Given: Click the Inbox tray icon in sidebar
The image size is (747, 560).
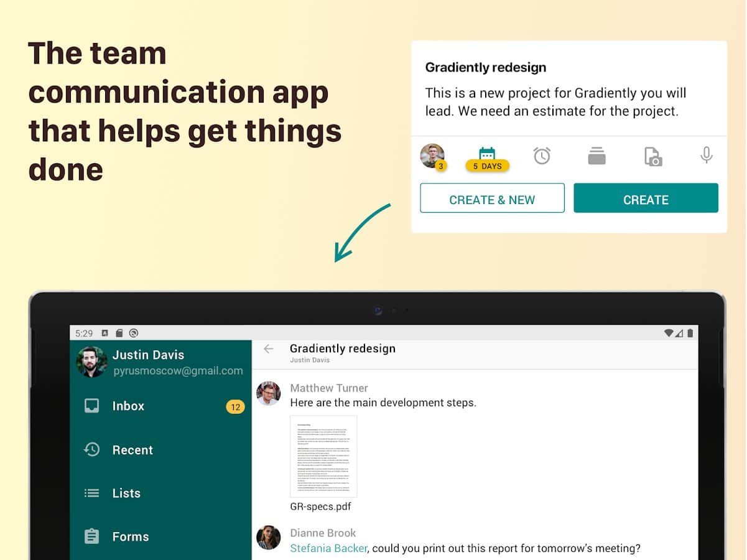Looking at the screenshot, I should coord(92,406).
